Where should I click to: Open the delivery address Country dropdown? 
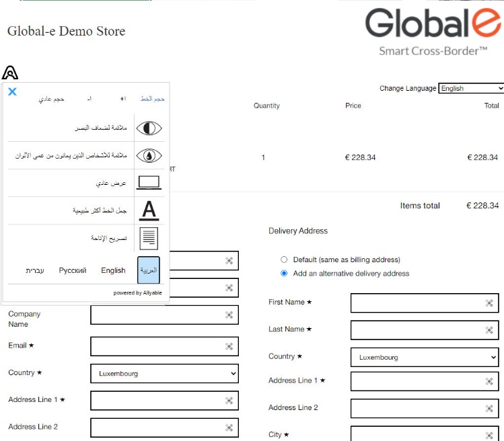coord(425,358)
